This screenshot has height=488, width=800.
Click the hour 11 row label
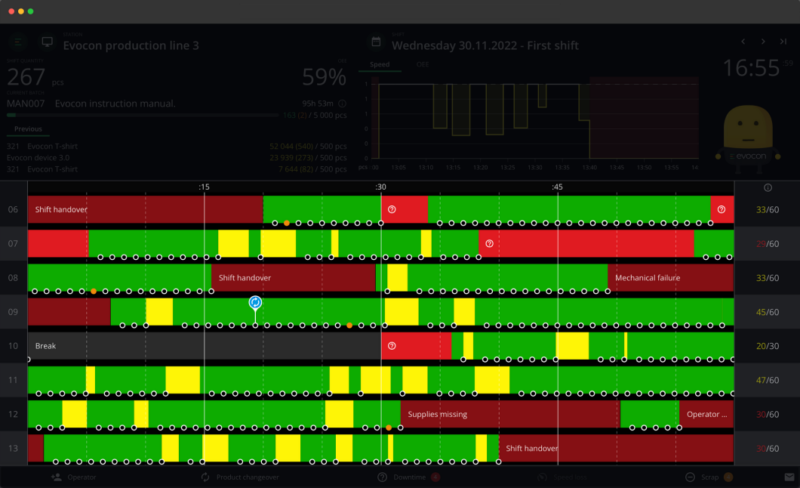tap(13, 380)
